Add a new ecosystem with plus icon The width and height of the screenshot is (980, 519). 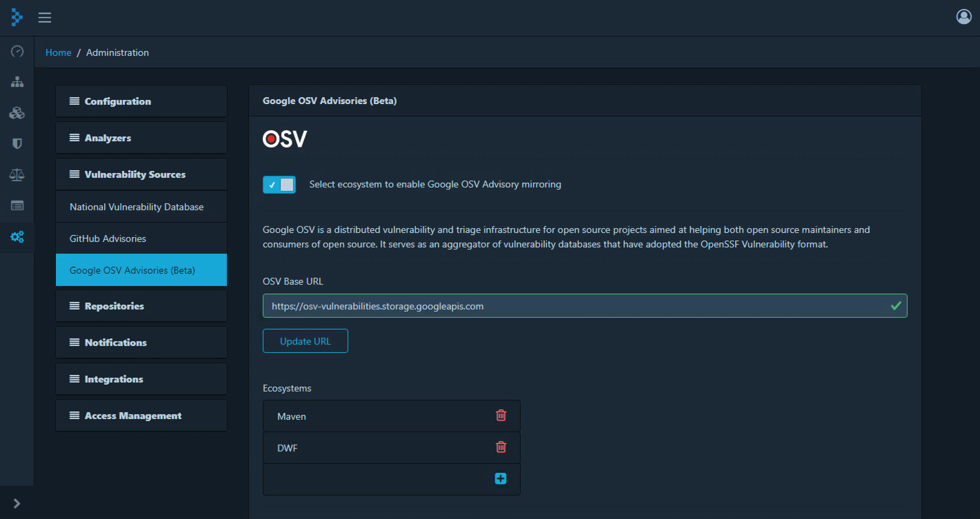[500, 478]
